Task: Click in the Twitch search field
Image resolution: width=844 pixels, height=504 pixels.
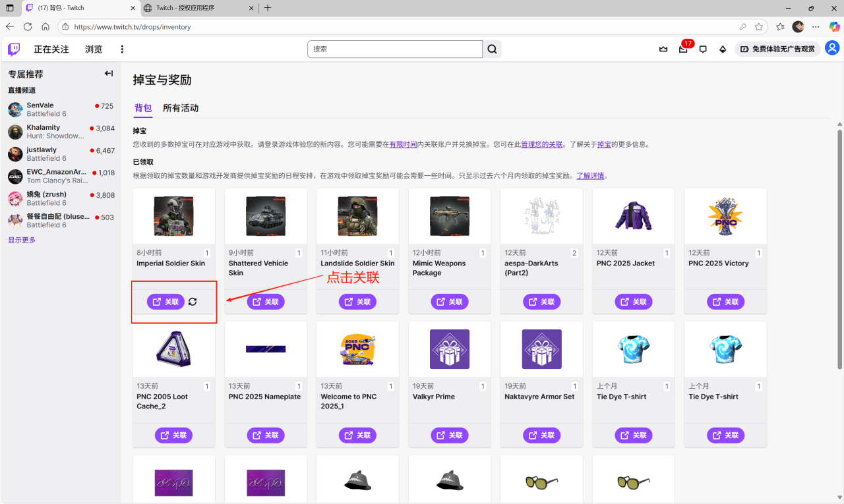Action: [395, 49]
